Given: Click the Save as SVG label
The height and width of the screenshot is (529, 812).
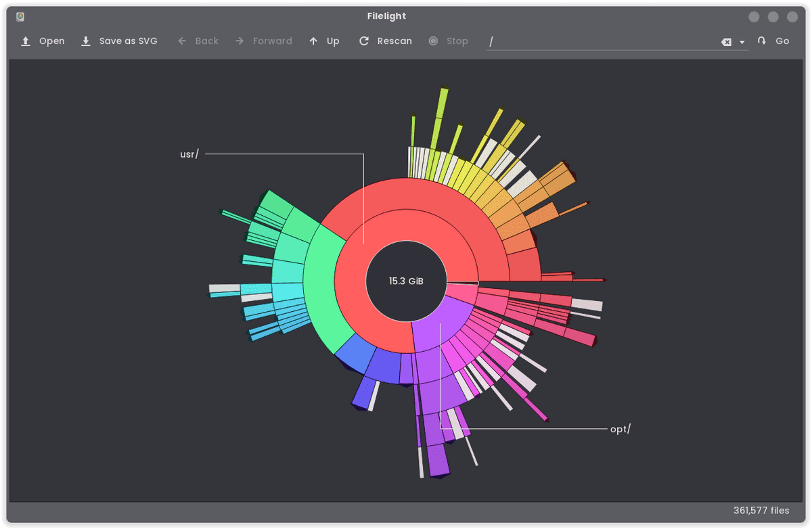Looking at the screenshot, I should 129,41.
